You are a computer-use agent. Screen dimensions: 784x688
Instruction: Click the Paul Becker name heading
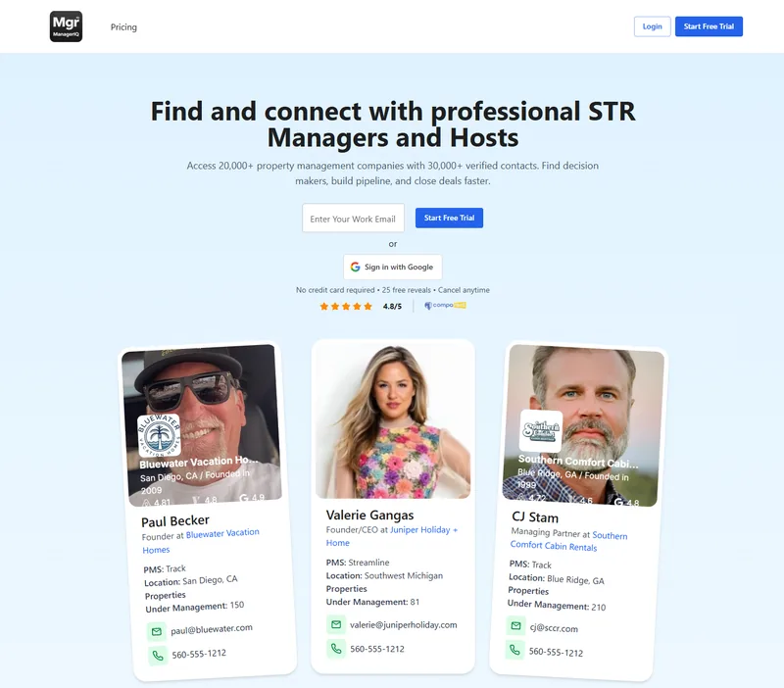[175, 521]
